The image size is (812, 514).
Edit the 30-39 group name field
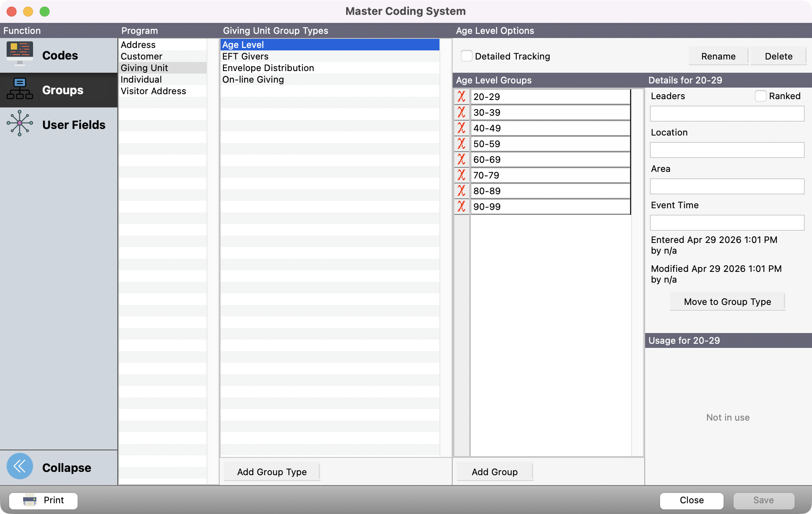pos(551,112)
